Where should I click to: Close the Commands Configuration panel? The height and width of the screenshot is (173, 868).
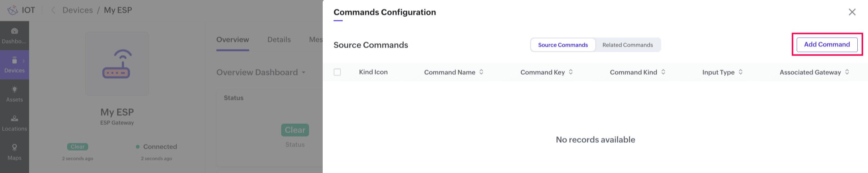(x=852, y=12)
